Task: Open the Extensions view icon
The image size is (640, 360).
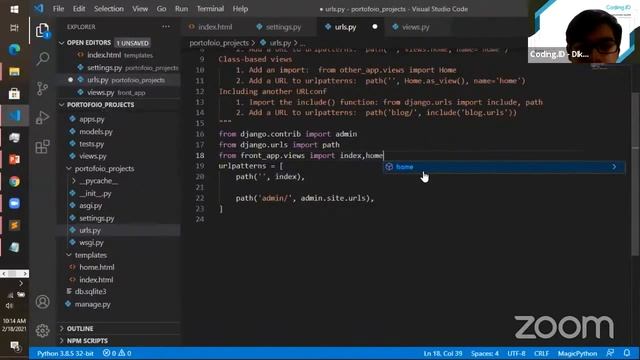Action: pos(42,147)
